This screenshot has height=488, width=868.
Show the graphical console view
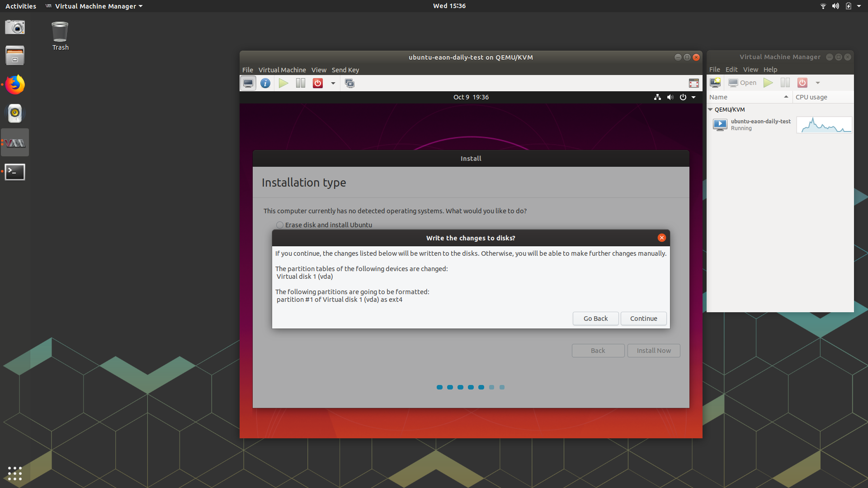[248, 83]
